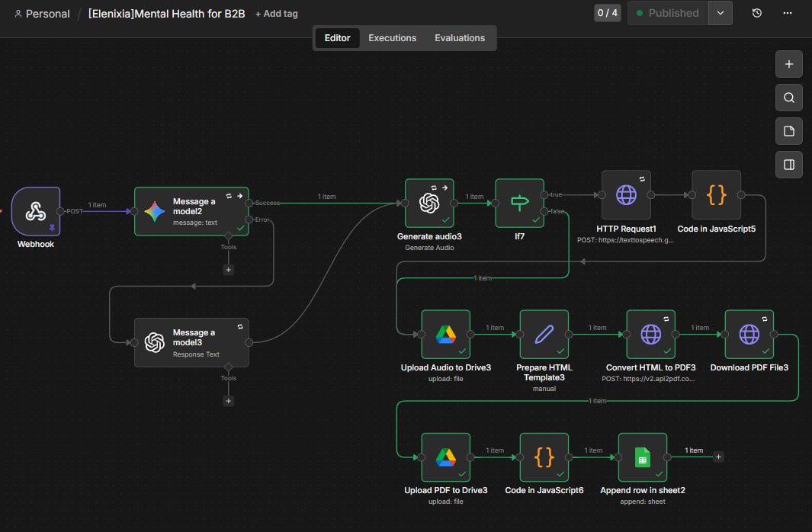Open the Personal project link
Viewport: 812px width, 532px height.
[42, 14]
